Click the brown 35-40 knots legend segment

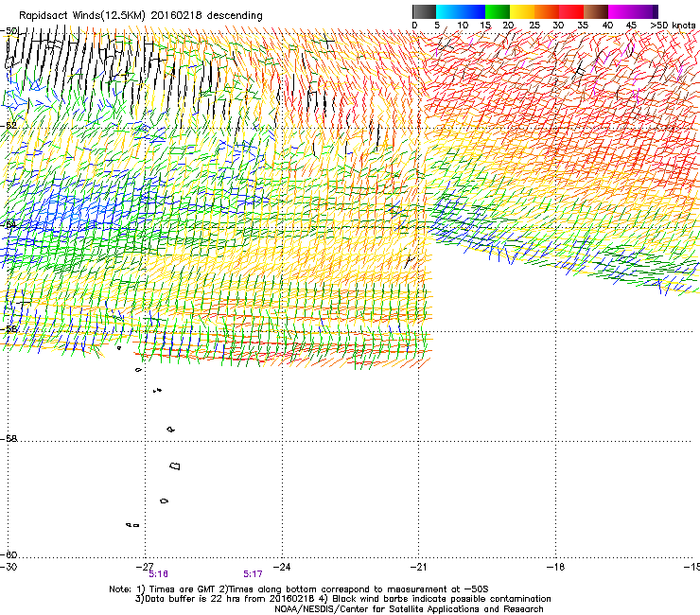(x=596, y=11)
